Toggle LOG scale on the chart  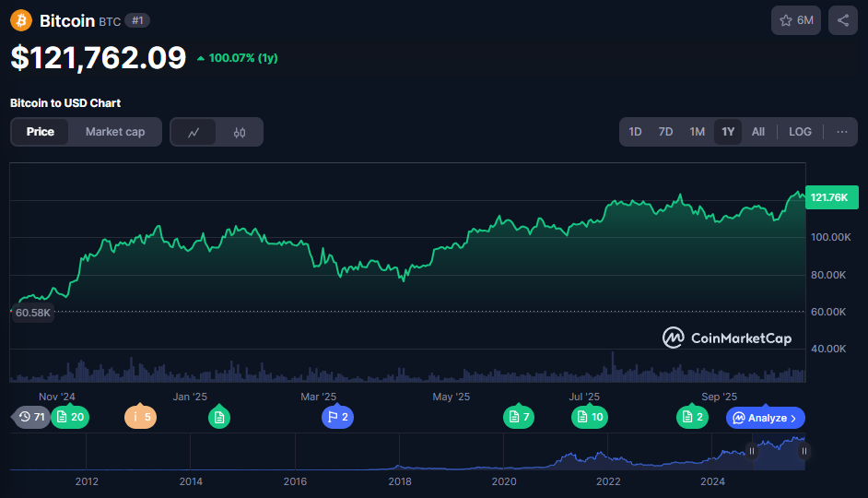coord(800,132)
